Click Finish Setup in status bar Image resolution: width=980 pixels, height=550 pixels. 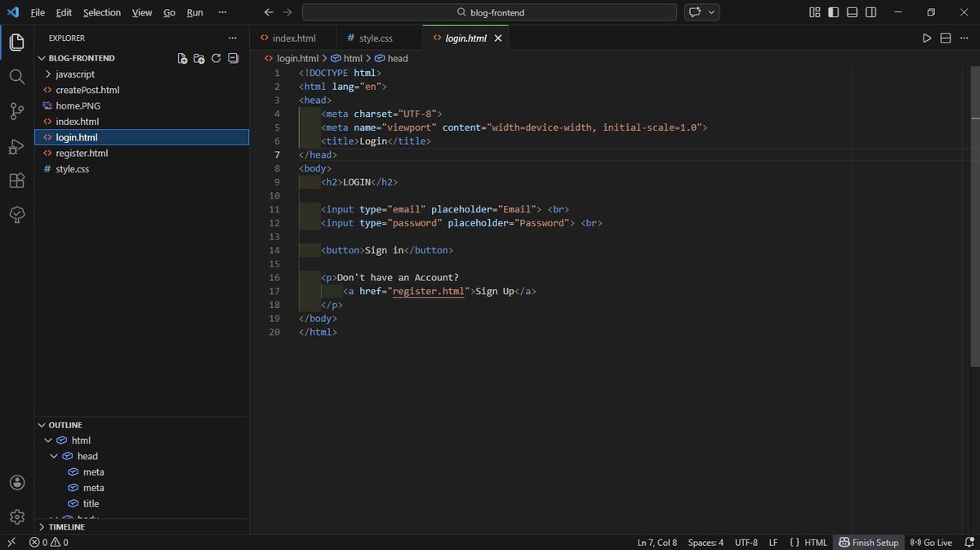pos(867,542)
